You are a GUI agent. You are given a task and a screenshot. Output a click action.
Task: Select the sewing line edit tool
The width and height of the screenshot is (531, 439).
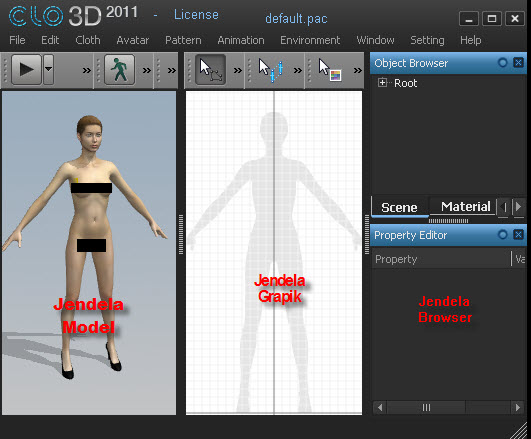click(x=271, y=70)
